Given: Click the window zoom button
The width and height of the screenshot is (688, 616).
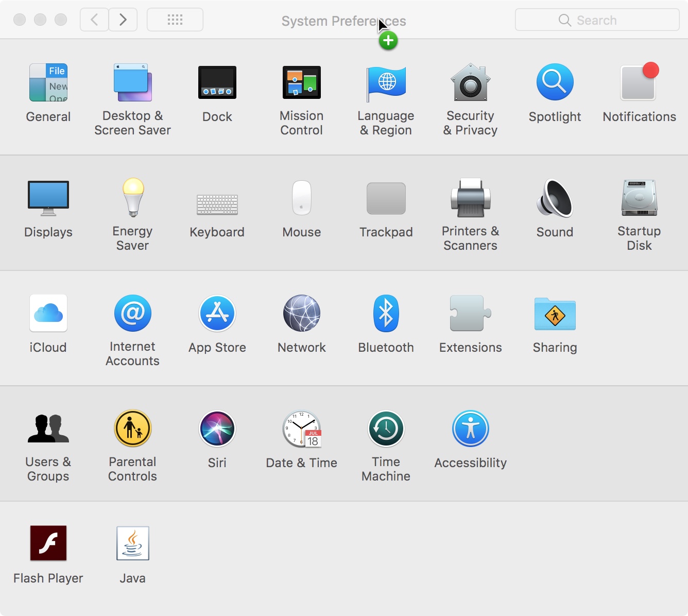Looking at the screenshot, I should (x=61, y=20).
